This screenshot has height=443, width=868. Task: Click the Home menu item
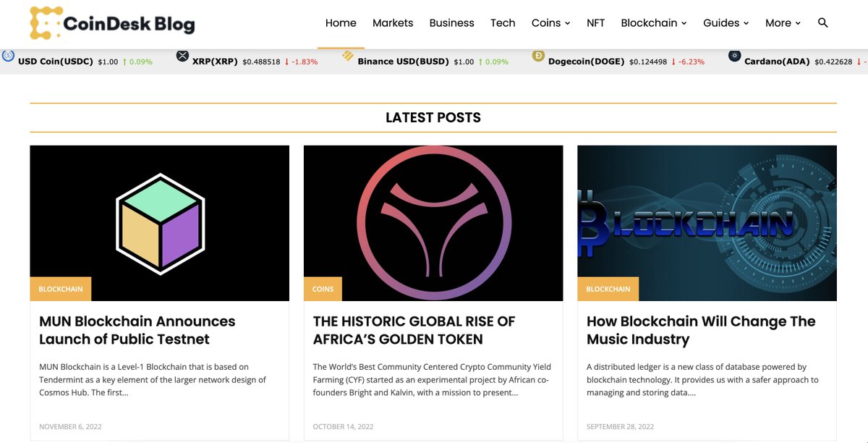341,22
